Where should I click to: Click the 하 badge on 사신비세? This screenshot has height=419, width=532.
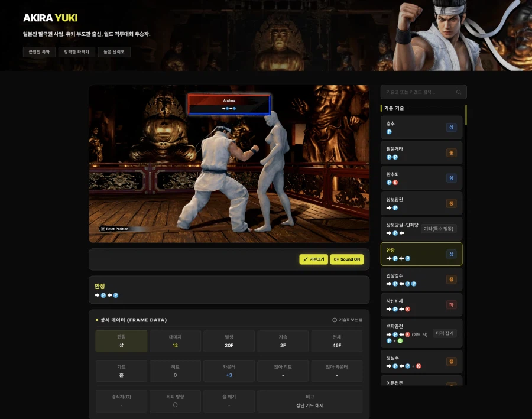[451, 305]
